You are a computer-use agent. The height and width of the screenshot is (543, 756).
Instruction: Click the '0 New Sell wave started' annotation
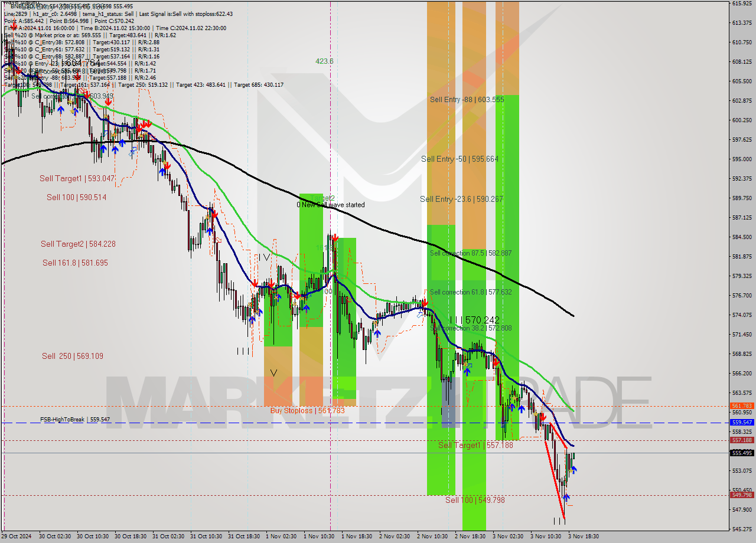coord(331,205)
